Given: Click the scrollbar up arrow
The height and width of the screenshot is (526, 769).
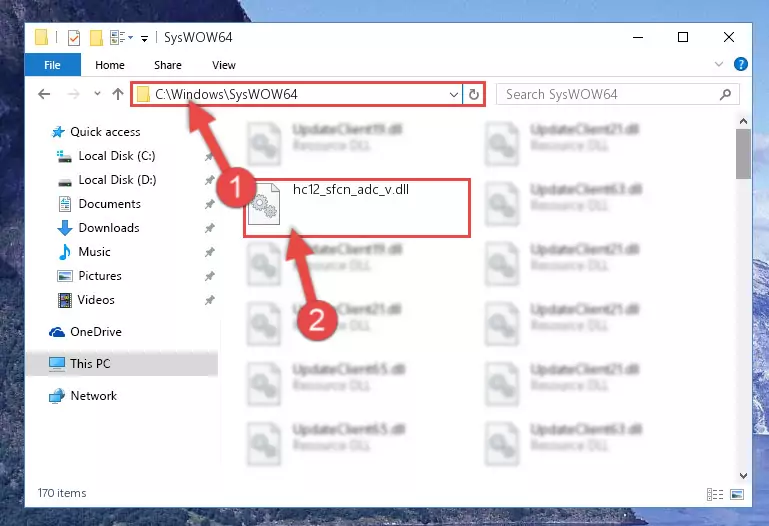Looking at the screenshot, I should point(743,121).
